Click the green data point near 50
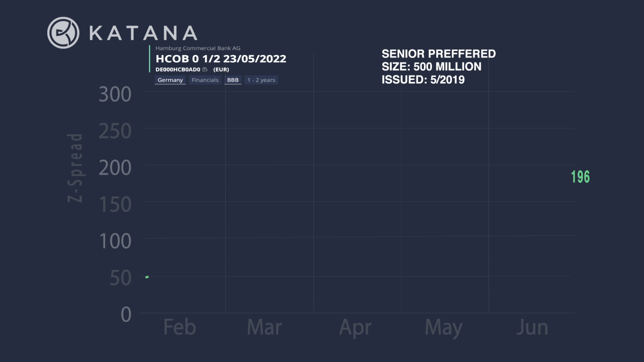This screenshot has width=644, height=362. 147,277
